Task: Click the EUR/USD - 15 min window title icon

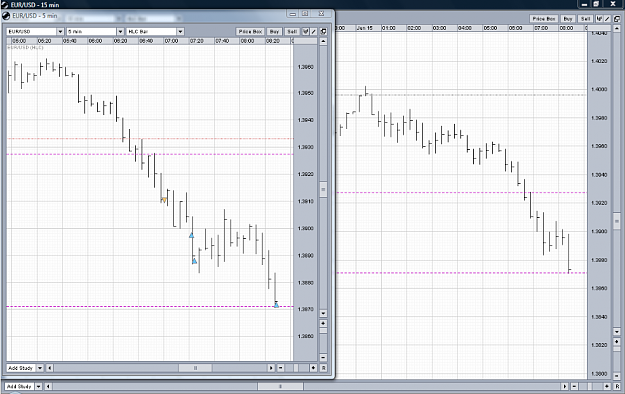Action: click(x=4, y=4)
